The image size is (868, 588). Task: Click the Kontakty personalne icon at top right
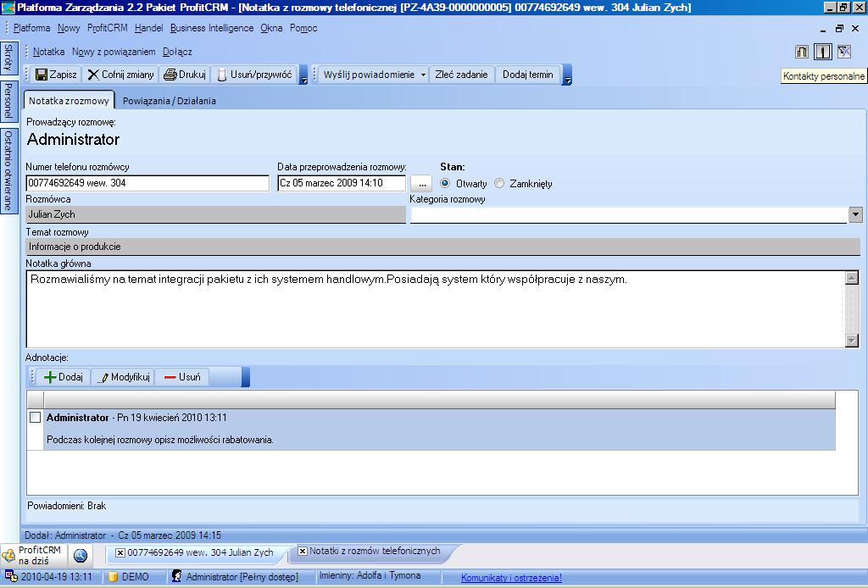click(822, 53)
